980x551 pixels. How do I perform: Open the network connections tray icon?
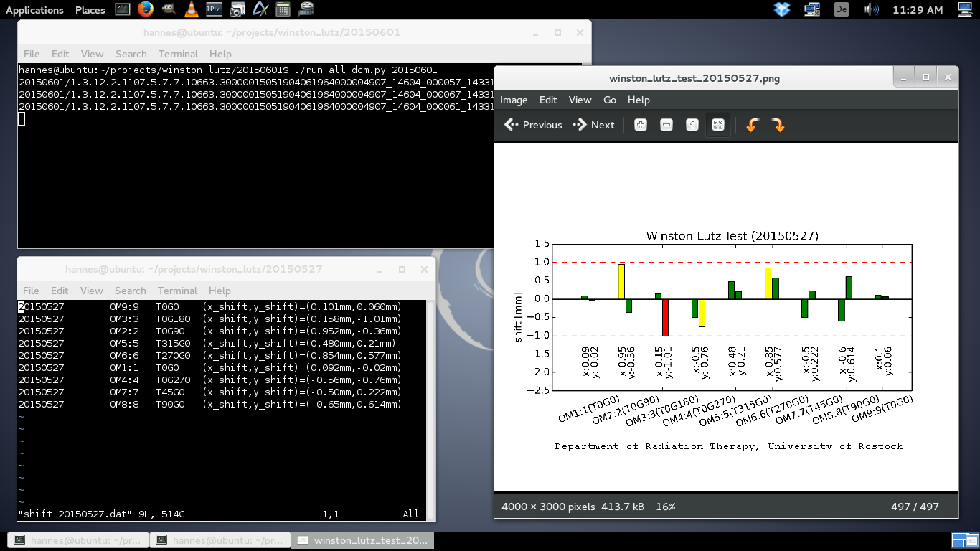(x=812, y=9)
